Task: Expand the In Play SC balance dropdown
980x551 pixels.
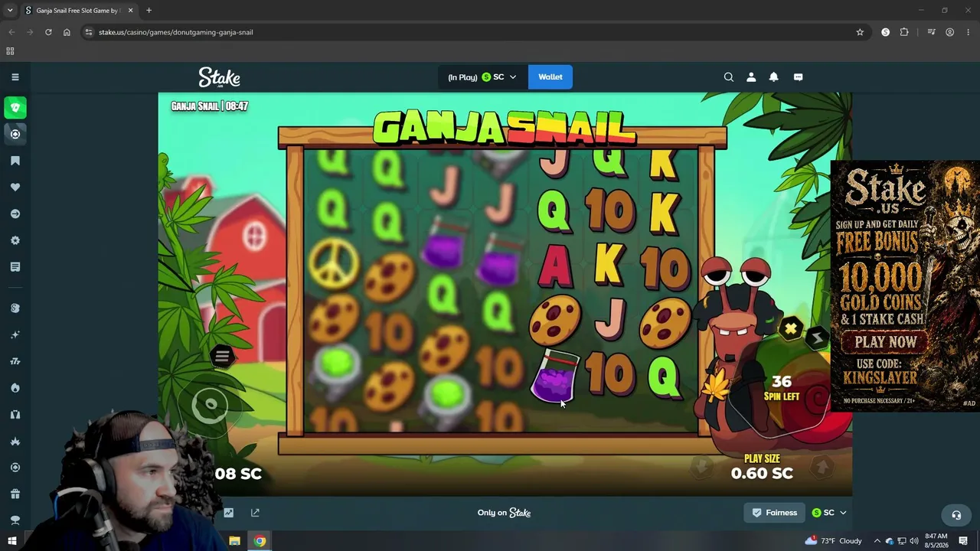Action: (x=482, y=77)
